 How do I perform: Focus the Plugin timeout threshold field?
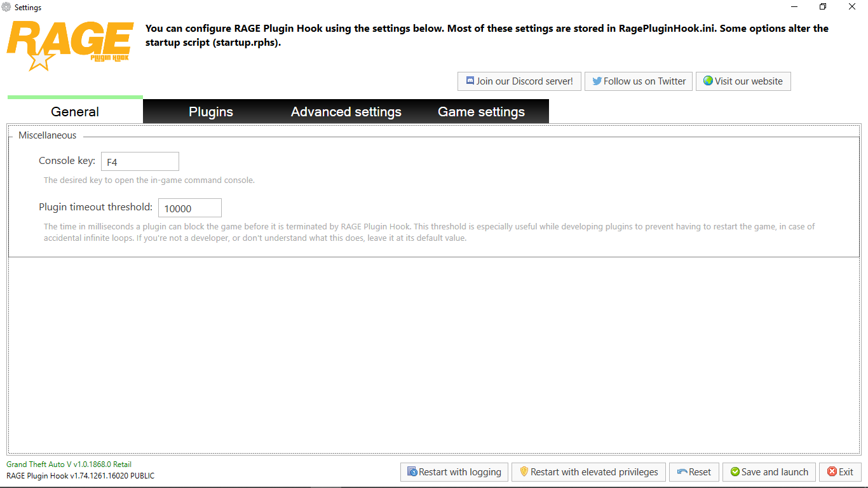click(x=190, y=208)
